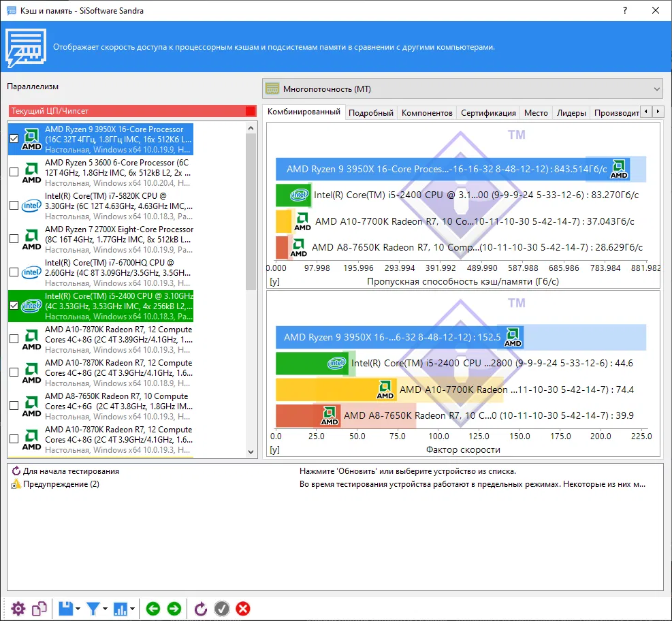Open the filter icon dropdown arrow
Screen dimensions: 672x621
click(105, 609)
